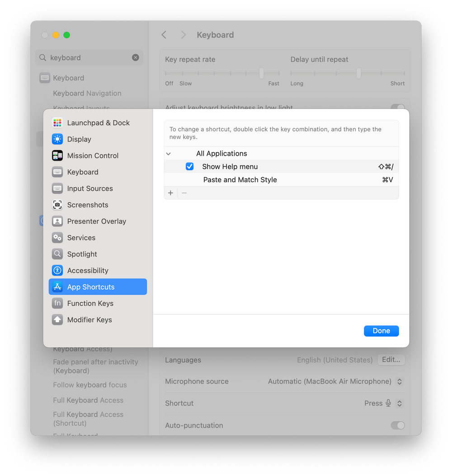Select Screenshots shortcuts category
452x476 pixels.
click(98, 205)
